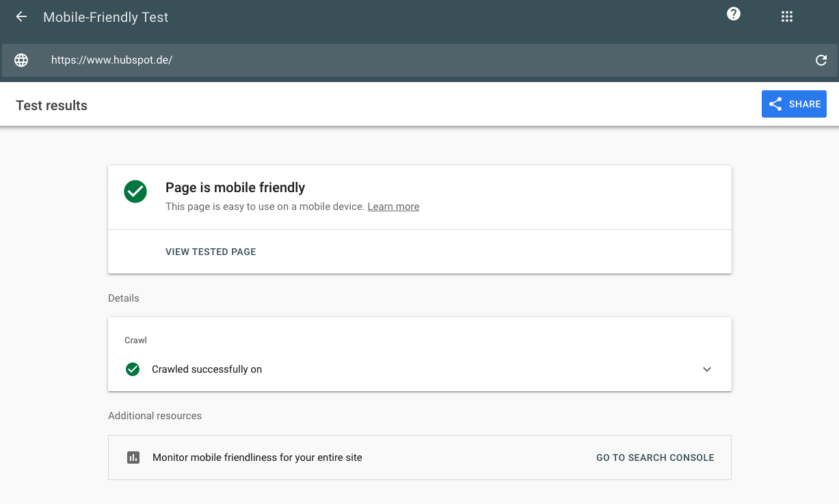
Task: Click the refresh icon to retest the page
Action: point(821,60)
